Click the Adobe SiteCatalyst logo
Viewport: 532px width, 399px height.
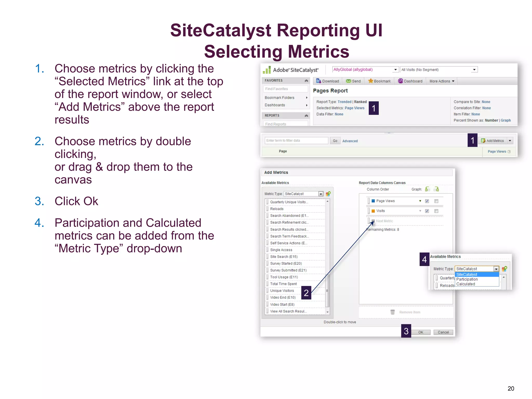pos(290,70)
